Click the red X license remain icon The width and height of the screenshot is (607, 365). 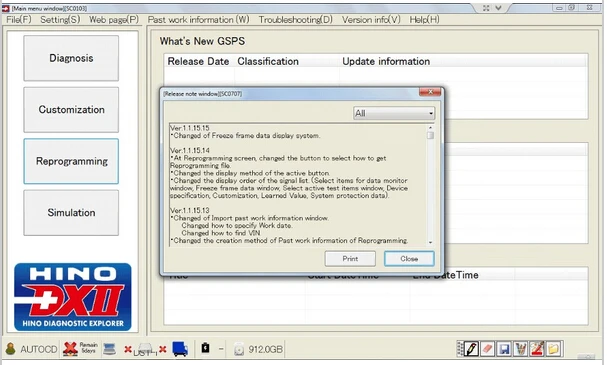click(70, 349)
